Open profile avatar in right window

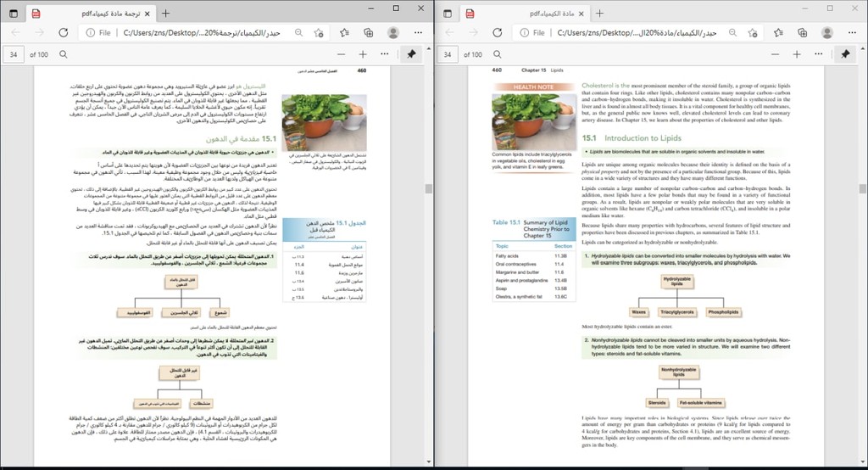[x=827, y=33]
